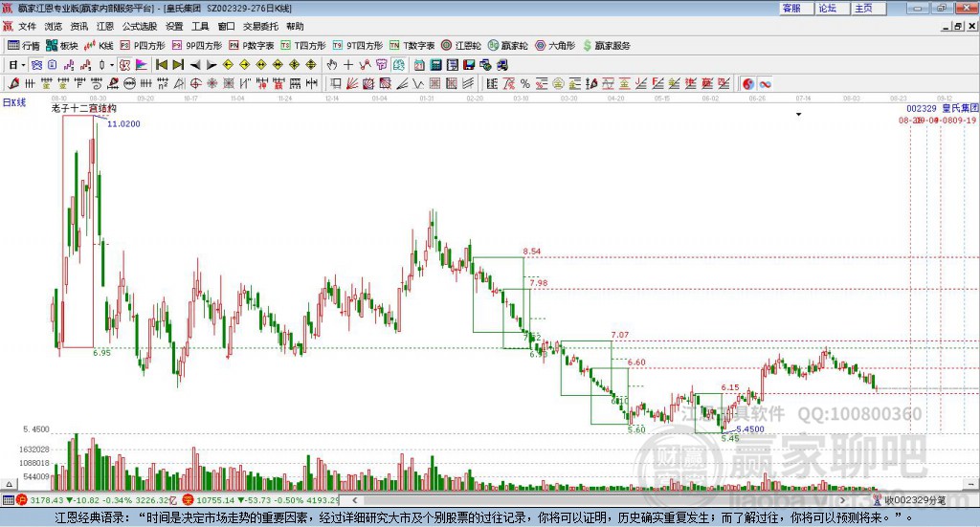
Task: Jump to first bar icon
Action: pos(161,65)
